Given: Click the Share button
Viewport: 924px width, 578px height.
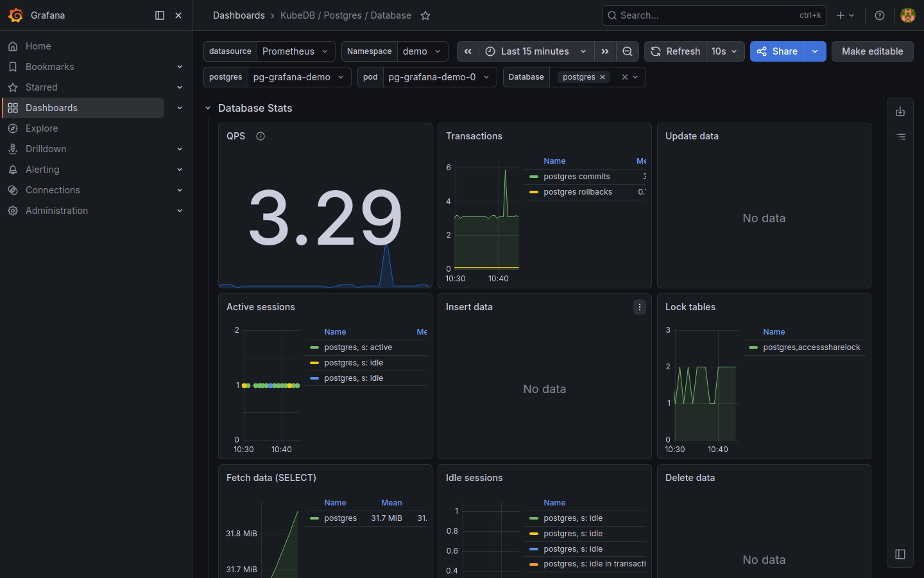Looking at the screenshot, I should point(777,51).
